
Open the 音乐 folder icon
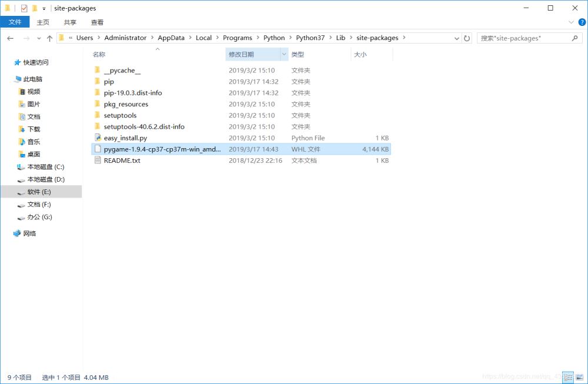[x=22, y=142]
